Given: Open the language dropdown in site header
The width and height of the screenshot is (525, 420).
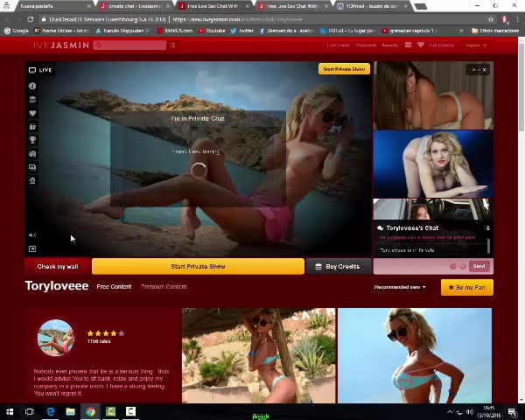Looking at the screenshot, I should tap(476, 45).
